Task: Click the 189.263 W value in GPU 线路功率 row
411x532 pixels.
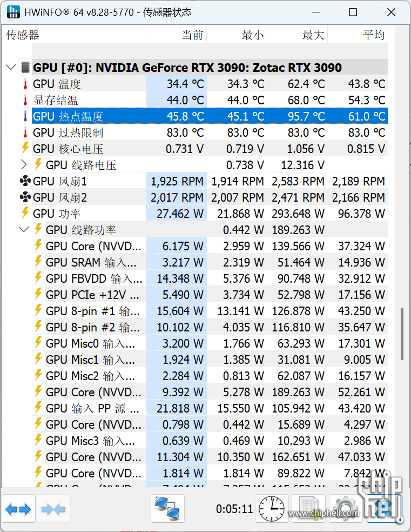Action: pyautogui.click(x=298, y=230)
